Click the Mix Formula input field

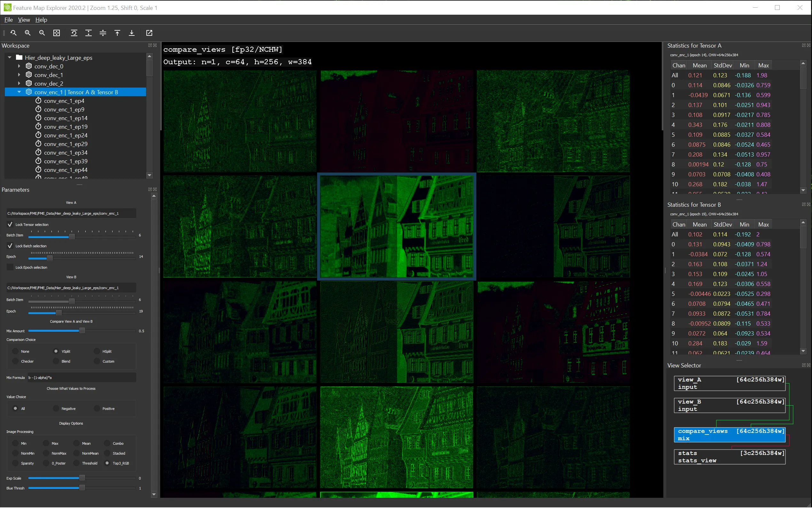coord(81,378)
